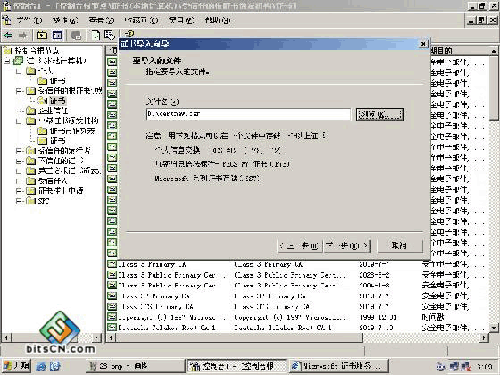Collapse the 证书(本地计算机) root tree node
The height and width of the screenshot is (375, 500).
7,61
